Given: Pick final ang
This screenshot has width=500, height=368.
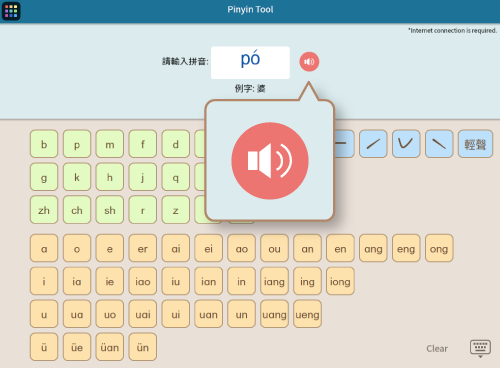Looking at the screenshot, I should click(373, 248).
